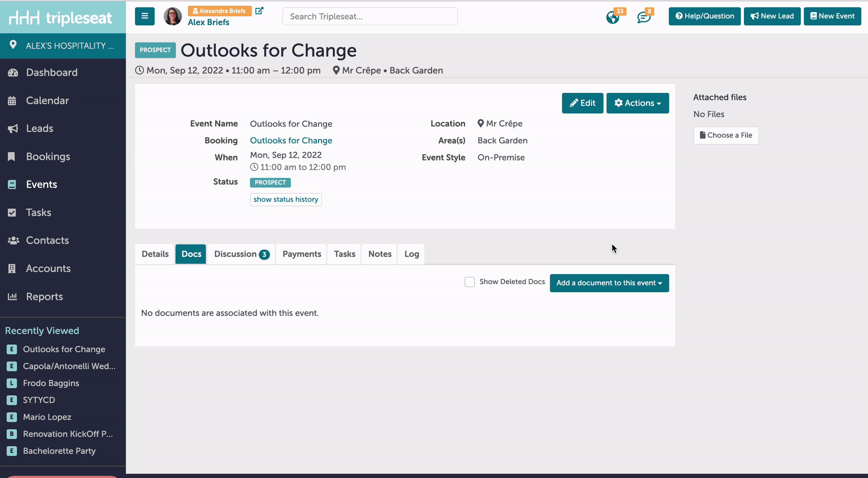Viewport: 868px width, 478px height.
Task: Click the hamburger menu toggle button
Action: (x=145, y=16)
